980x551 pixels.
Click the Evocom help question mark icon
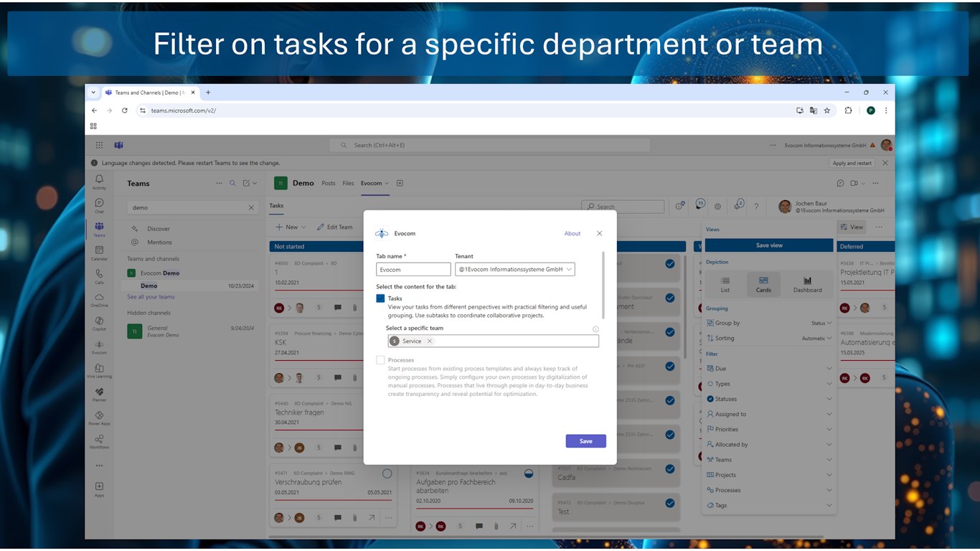755,206
